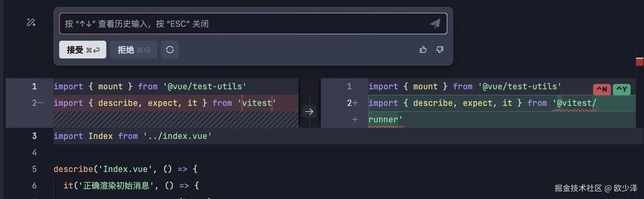644x199 pixels.
Task: Click the thumbs up feedback icon
Action: [423, 50]
